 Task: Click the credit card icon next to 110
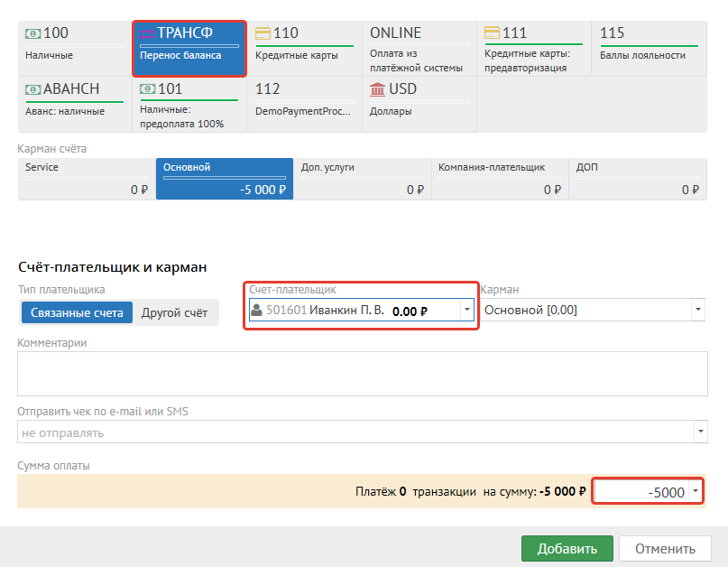tap(263, 33)
